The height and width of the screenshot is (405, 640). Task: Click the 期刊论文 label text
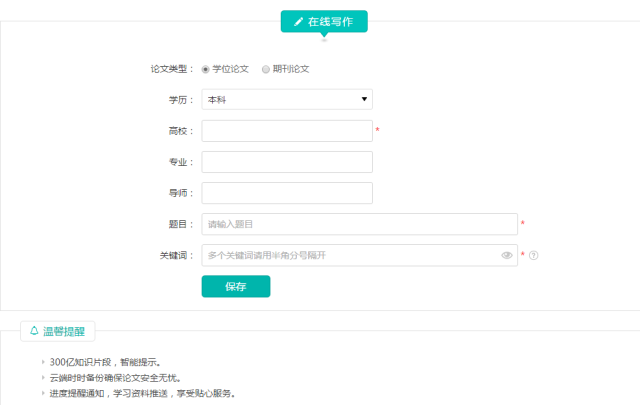point(291,69)
